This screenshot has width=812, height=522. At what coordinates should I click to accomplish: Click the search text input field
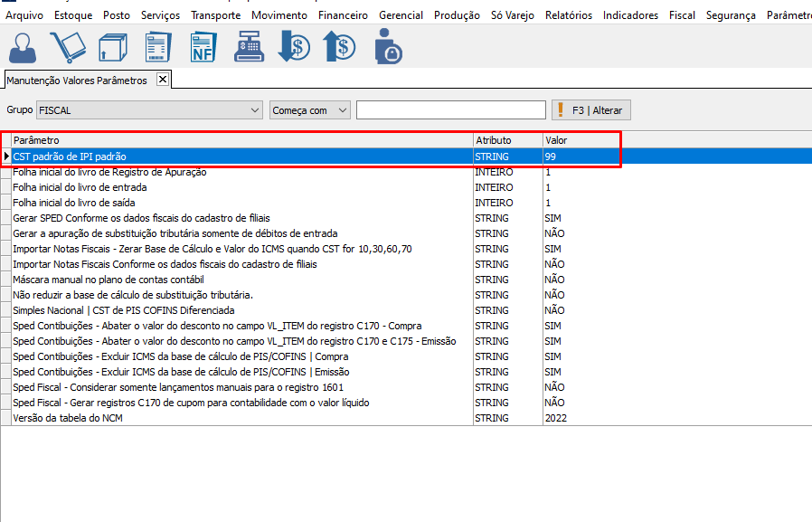pos(450,110)
